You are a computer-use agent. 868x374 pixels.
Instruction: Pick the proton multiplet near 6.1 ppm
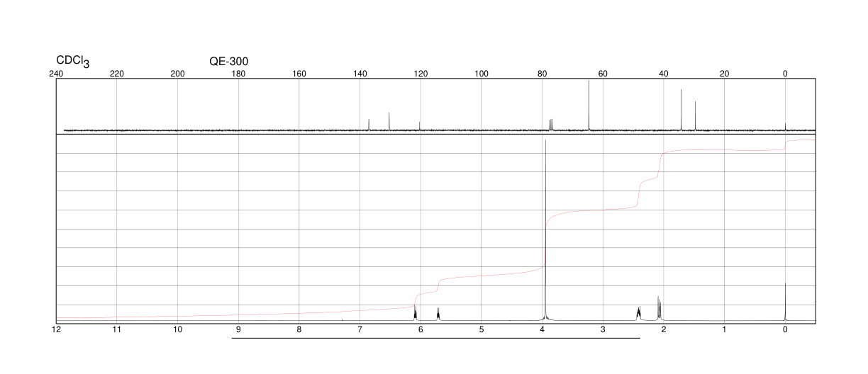(415, 312)
